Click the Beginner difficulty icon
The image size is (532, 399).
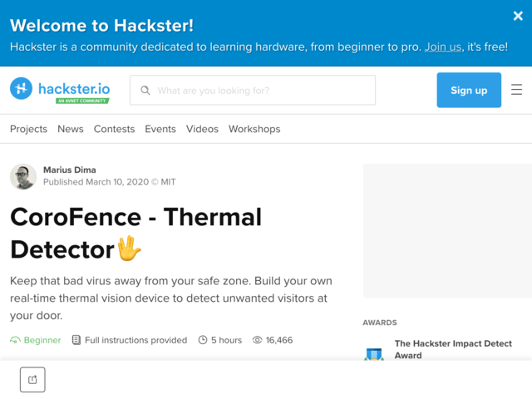pos(15,340)
